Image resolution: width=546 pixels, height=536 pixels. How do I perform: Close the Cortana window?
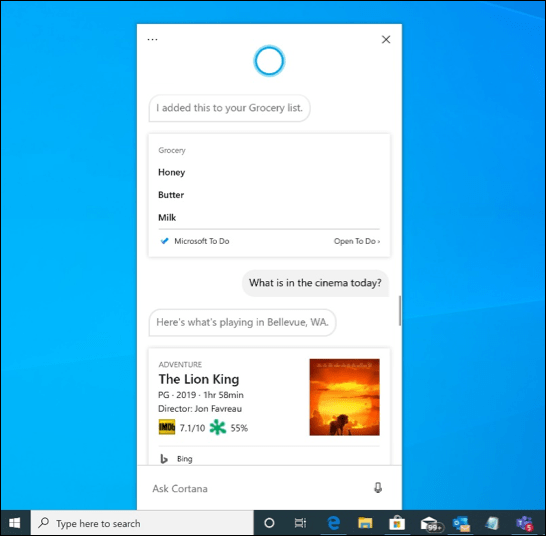pos(386,39)
